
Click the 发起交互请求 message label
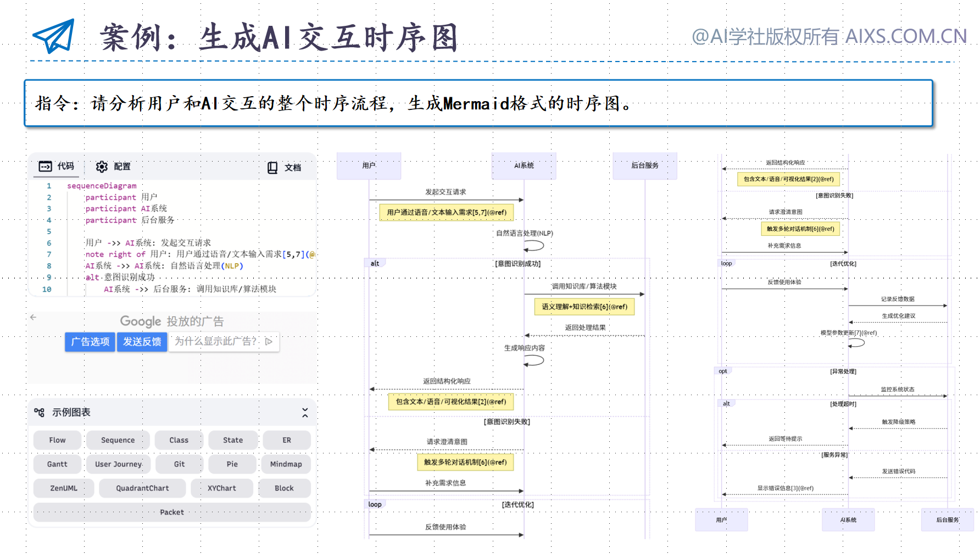[446, 192]
